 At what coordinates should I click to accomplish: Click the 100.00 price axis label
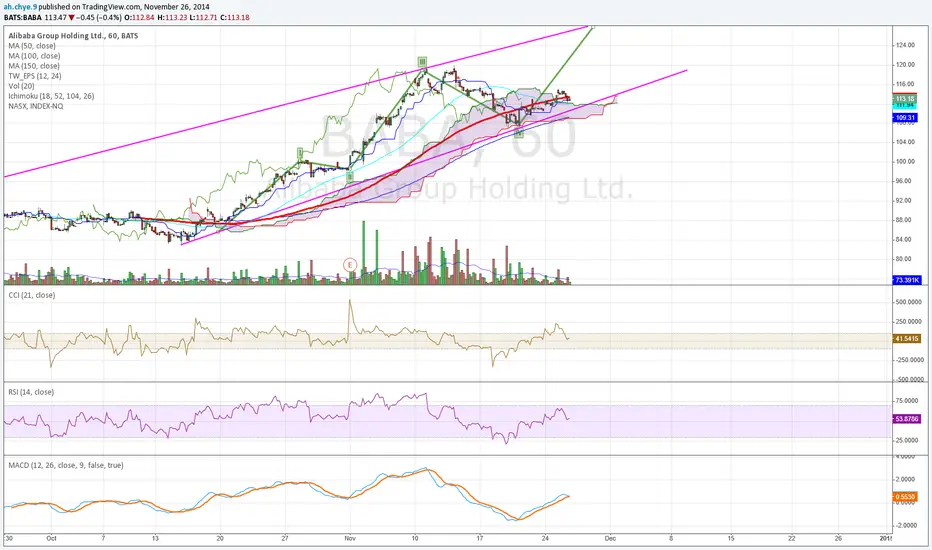click(x=905, y=162)
